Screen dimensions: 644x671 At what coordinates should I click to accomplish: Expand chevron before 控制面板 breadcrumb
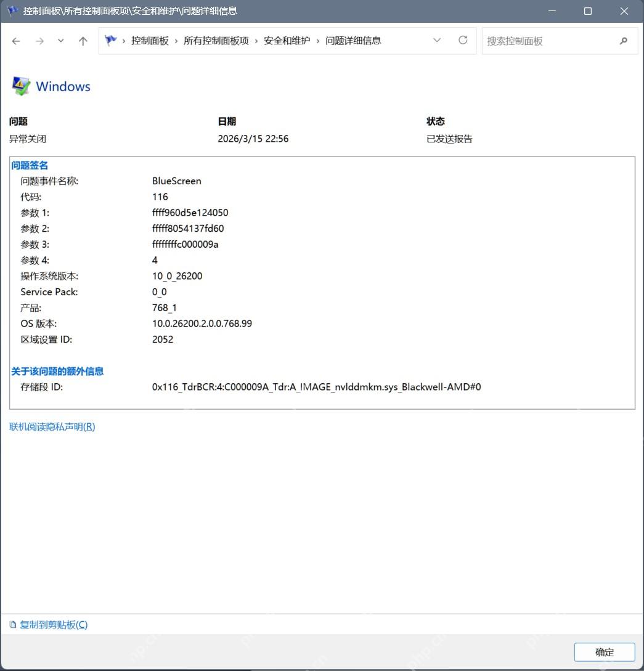click(124, 41)
